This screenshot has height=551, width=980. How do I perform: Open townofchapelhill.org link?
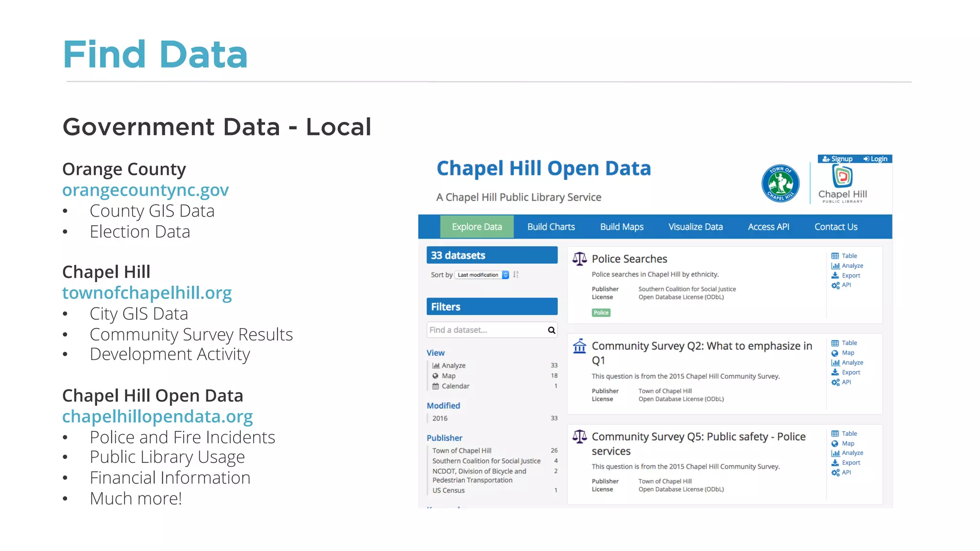pyautogui.click(x=147, y=293)
